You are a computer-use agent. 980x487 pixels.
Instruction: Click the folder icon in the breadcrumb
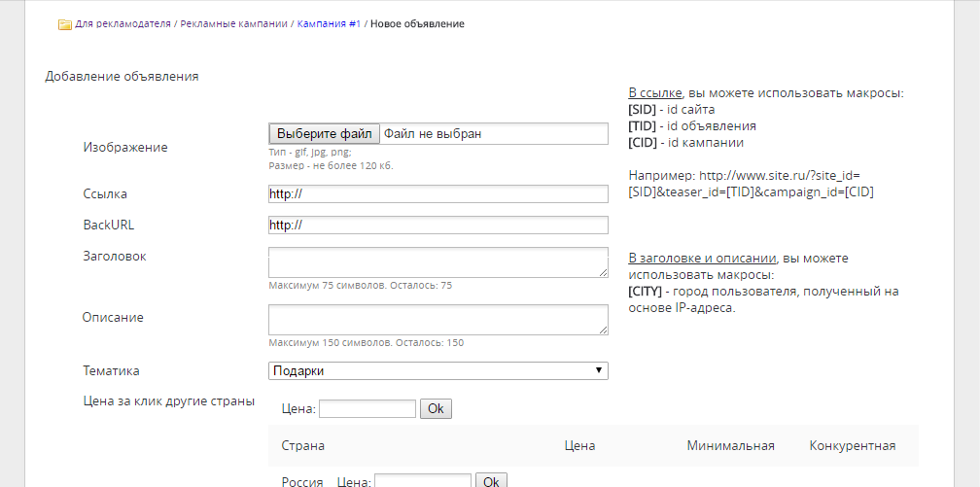tap(65, 24)
